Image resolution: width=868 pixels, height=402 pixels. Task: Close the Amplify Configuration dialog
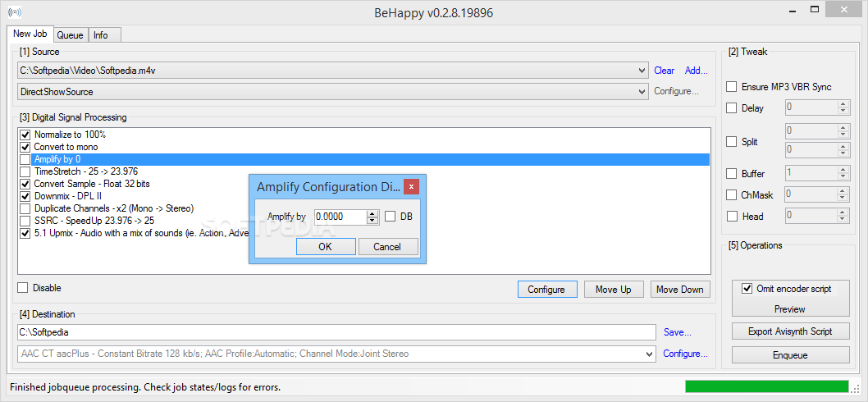coord(411,186)
